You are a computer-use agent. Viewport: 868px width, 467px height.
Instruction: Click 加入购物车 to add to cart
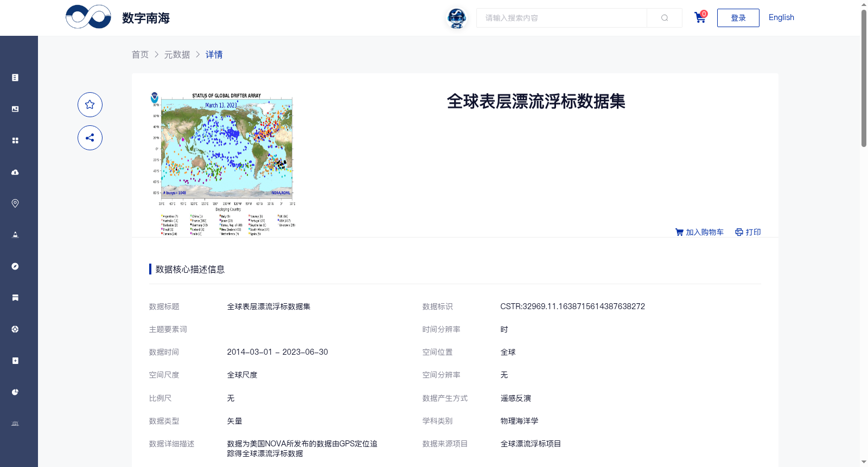click(699, 232)
